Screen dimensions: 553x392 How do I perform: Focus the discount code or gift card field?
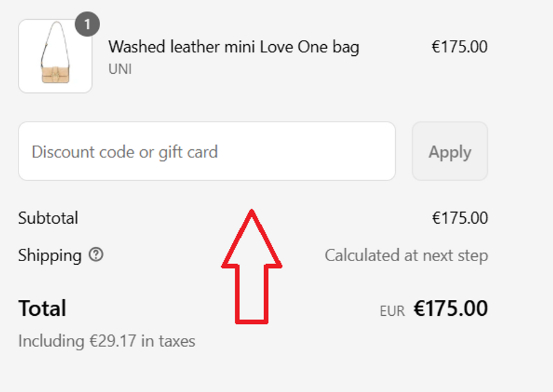tap(206, 151)
